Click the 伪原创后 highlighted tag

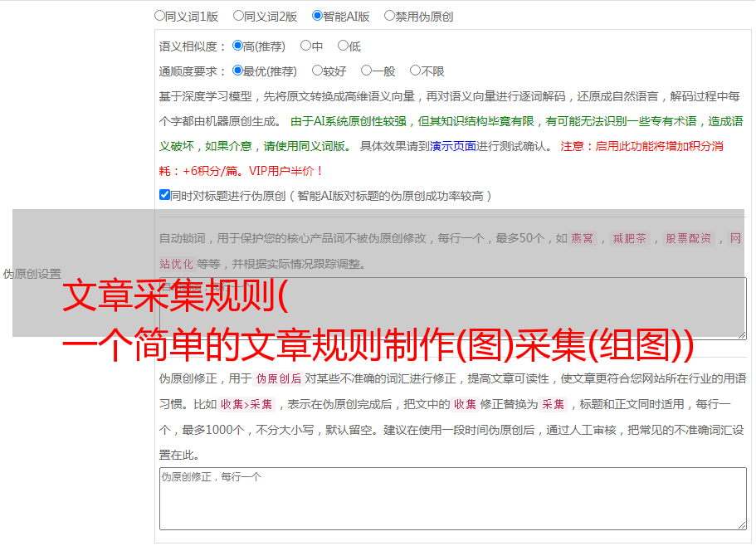[x=279, y=378]
